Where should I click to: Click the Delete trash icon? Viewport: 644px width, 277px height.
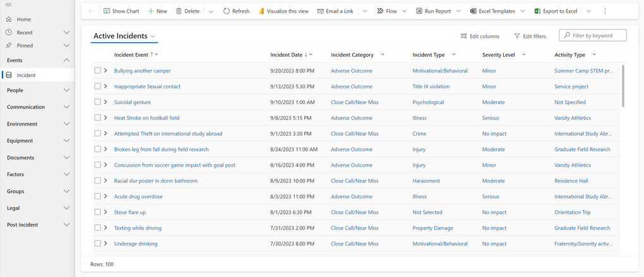pyautogui.click(x=179, y=11)
